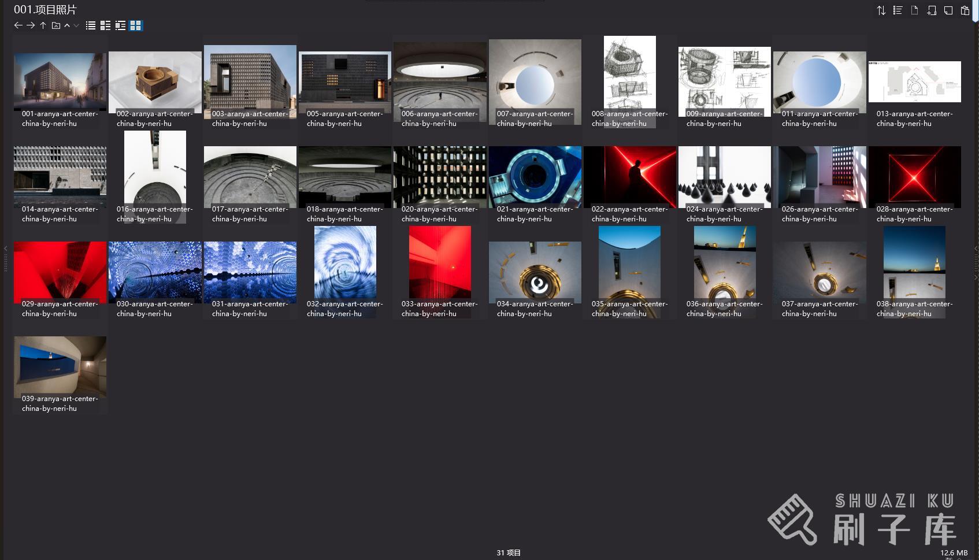The height and width of the screenshot is (560, 979).
Task: Navigate up to the parent folder
Action: 43,25
